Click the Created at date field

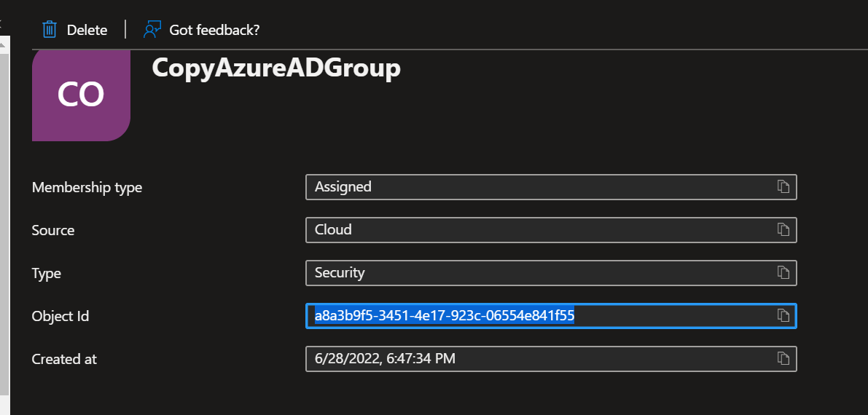point(551,358)
